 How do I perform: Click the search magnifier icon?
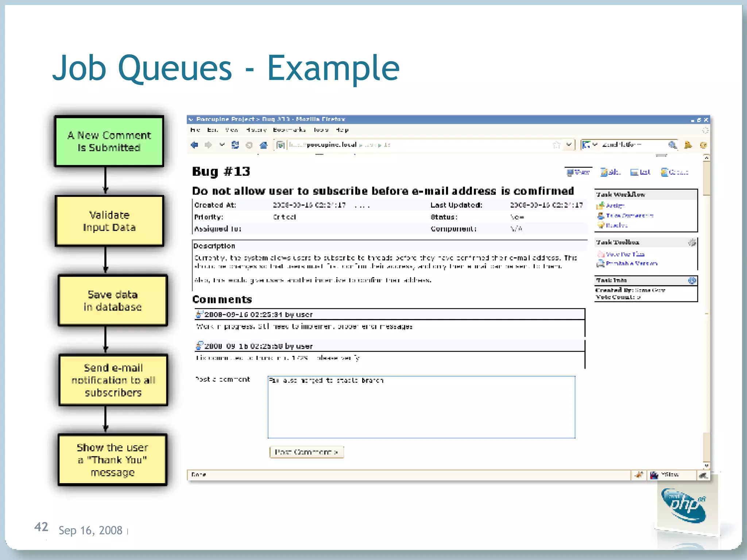pos(672,145)
